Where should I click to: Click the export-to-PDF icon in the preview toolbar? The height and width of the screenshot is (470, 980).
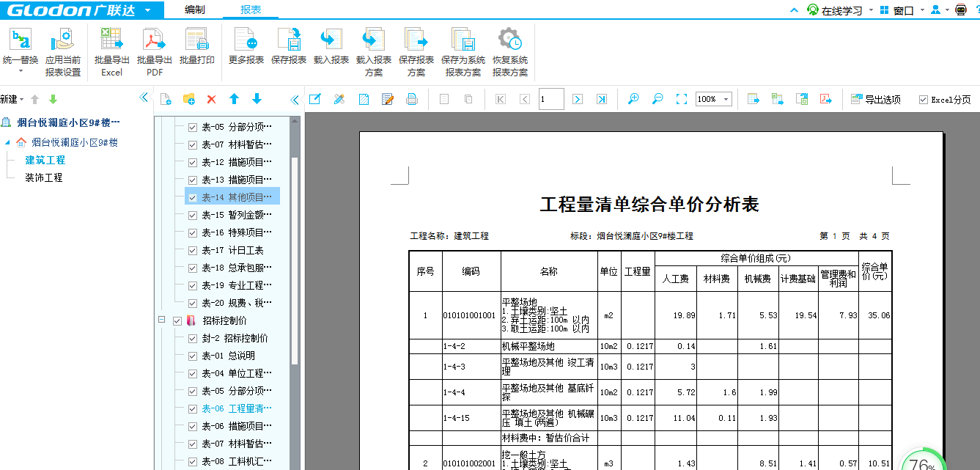tap(826, 99)
